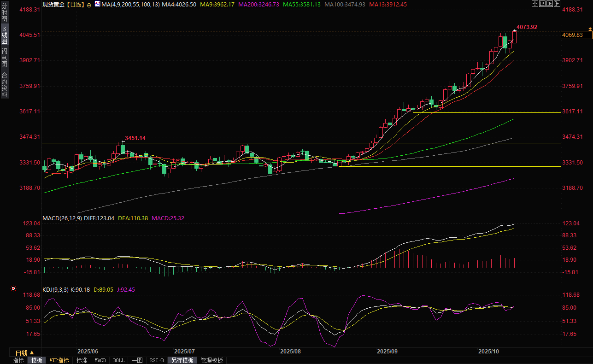Click the jump-to-start chart icon
593x364 pixels.
click(x=542, y=4)
